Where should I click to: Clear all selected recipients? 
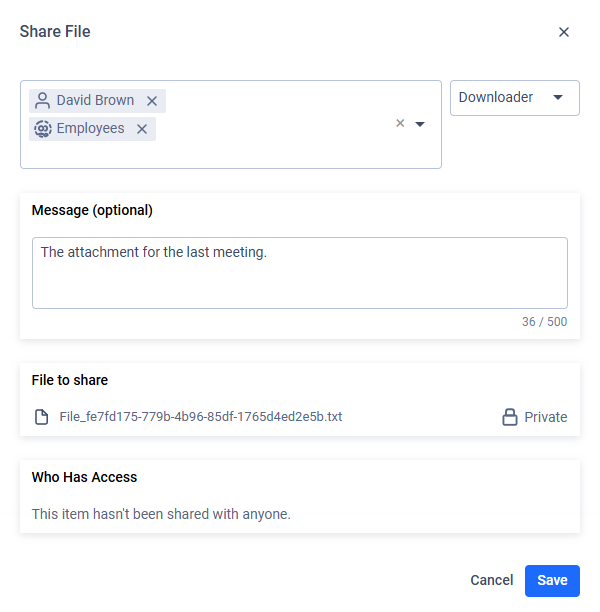(x=400, y=123)
